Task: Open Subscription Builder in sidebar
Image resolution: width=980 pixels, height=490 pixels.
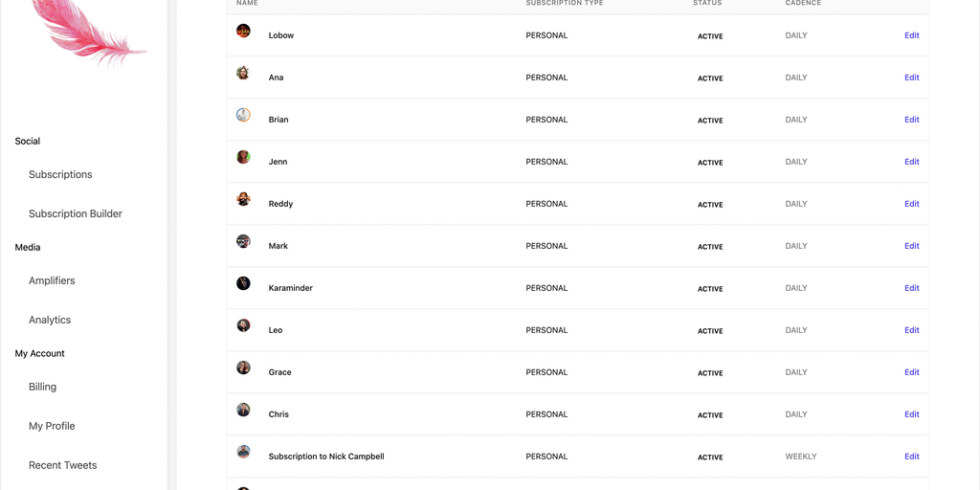Action: (x=76, y=213)
